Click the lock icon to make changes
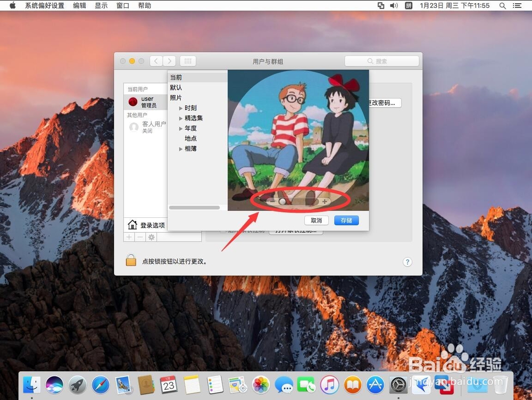The height and width of the screenshot is (400, 532). coord(131,260)
